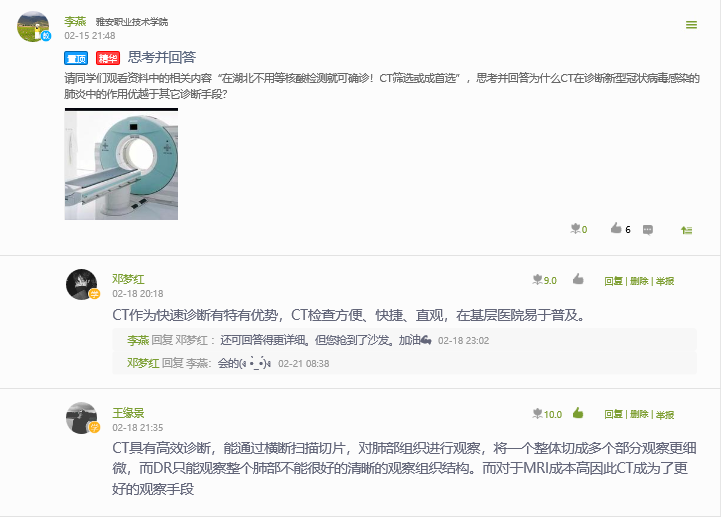The width and height of the screenshot is (722, 517).
Task: Toggle the green thumbs-up on 王缘景's reply
Action: [x=578, y=413]
